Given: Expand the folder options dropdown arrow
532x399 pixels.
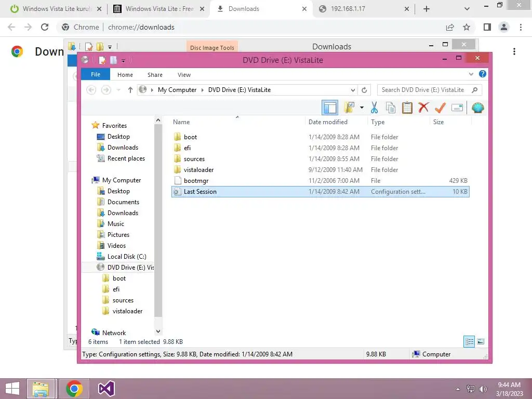Looking at the screenshot, I should pos(362,108).
